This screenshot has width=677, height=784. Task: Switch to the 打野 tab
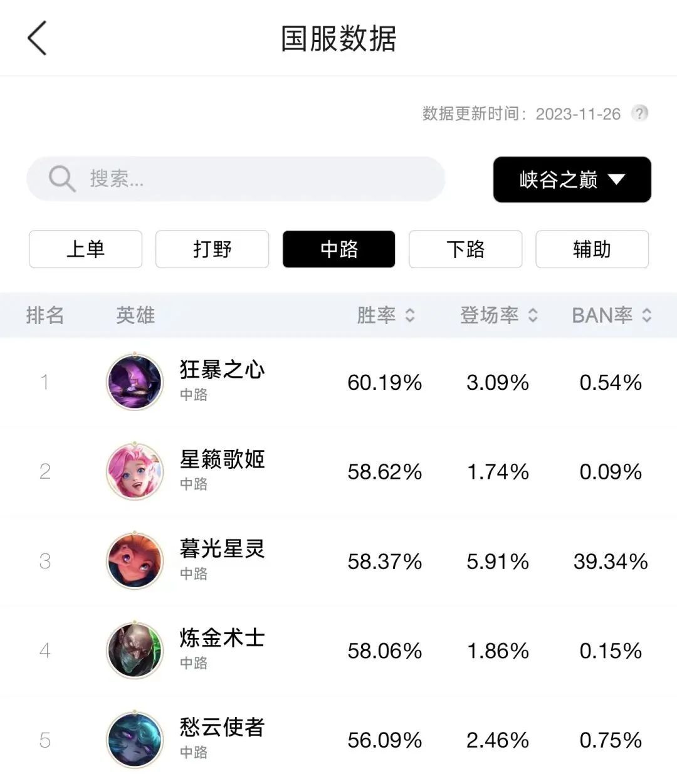[213, 249]
